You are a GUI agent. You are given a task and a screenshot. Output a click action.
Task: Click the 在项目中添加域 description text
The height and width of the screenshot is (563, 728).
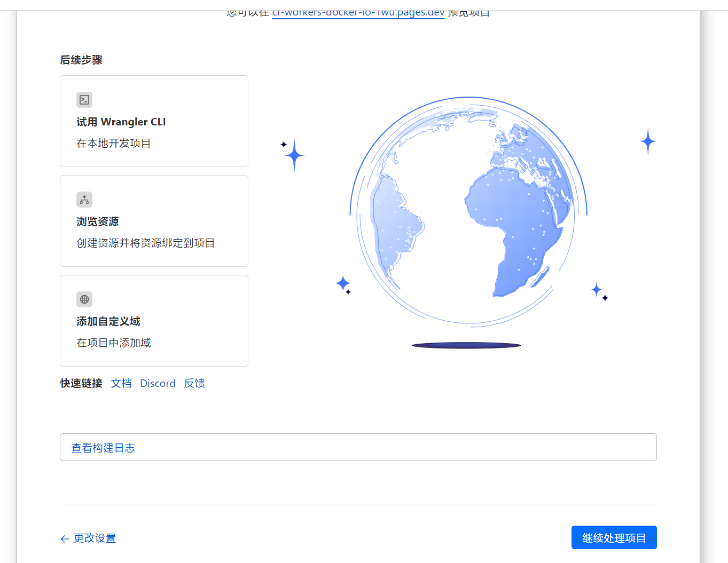tap(114, 343)
